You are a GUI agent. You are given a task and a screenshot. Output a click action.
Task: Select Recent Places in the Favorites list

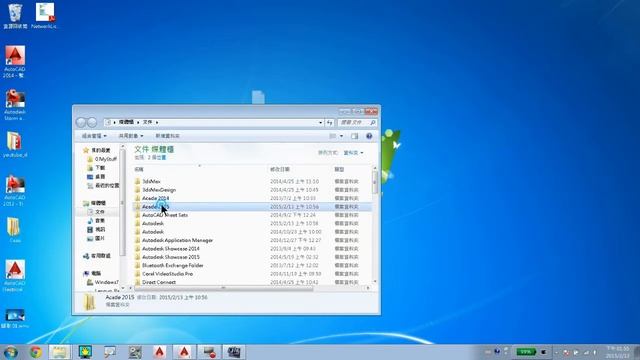(x=103, y=186)
